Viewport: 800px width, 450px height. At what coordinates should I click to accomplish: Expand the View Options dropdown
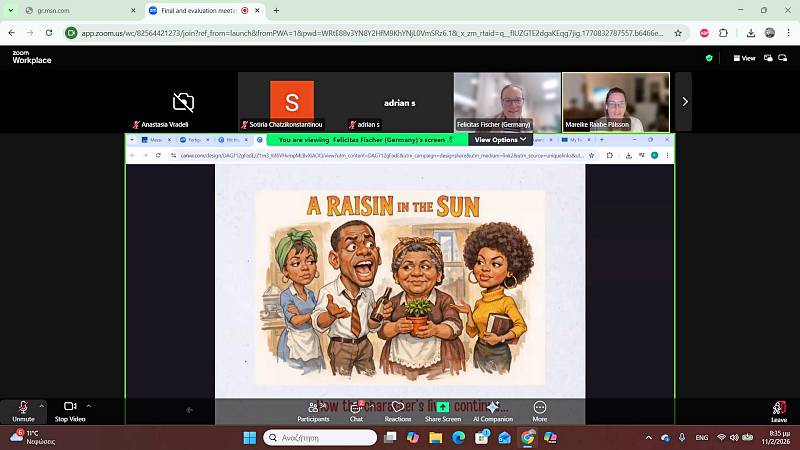tap(500, 140)
